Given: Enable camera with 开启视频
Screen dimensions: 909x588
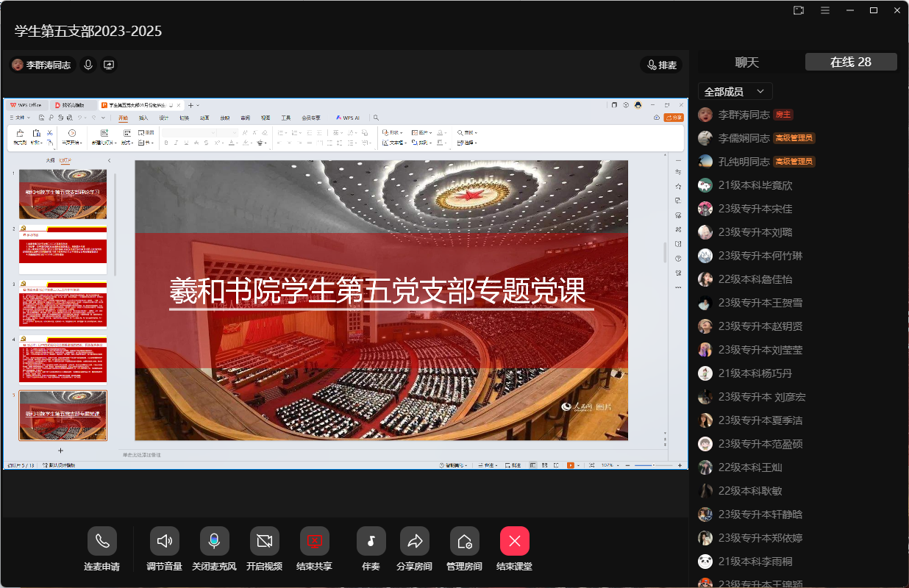Looking at the screenshot, I should click(264, 542).
